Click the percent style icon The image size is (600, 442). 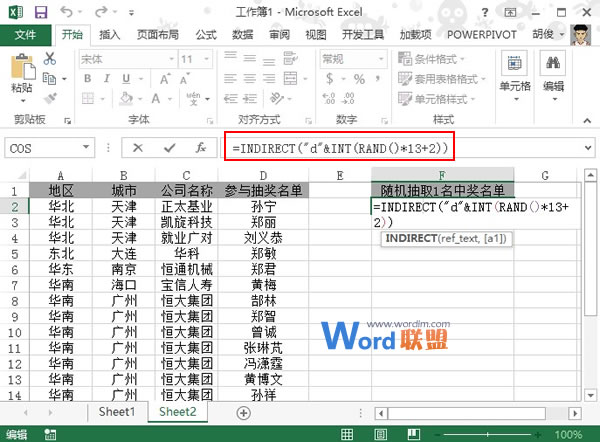(359, 79)
